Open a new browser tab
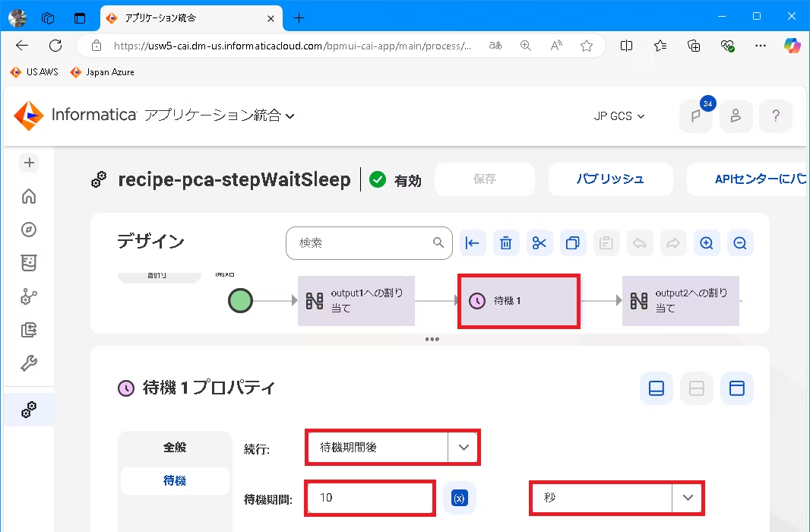The height and width of the screenshot is (532, 810). [299, 18]
